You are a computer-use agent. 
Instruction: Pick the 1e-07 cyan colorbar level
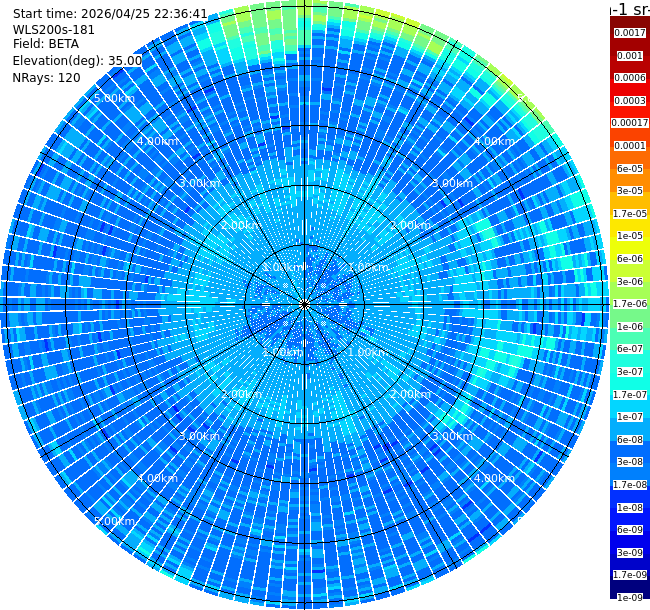(630, 417)
